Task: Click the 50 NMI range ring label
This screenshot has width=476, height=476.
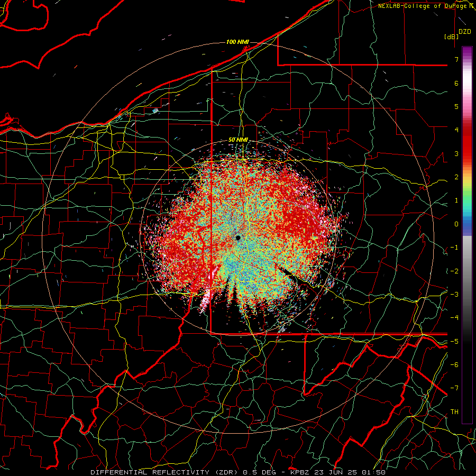Action: click(x=238, y=140)
